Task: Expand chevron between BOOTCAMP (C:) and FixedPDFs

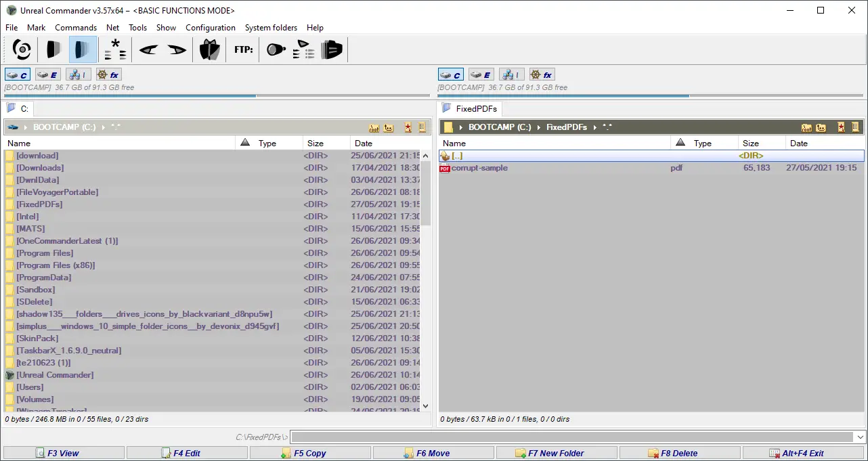Action: [539, 127]
